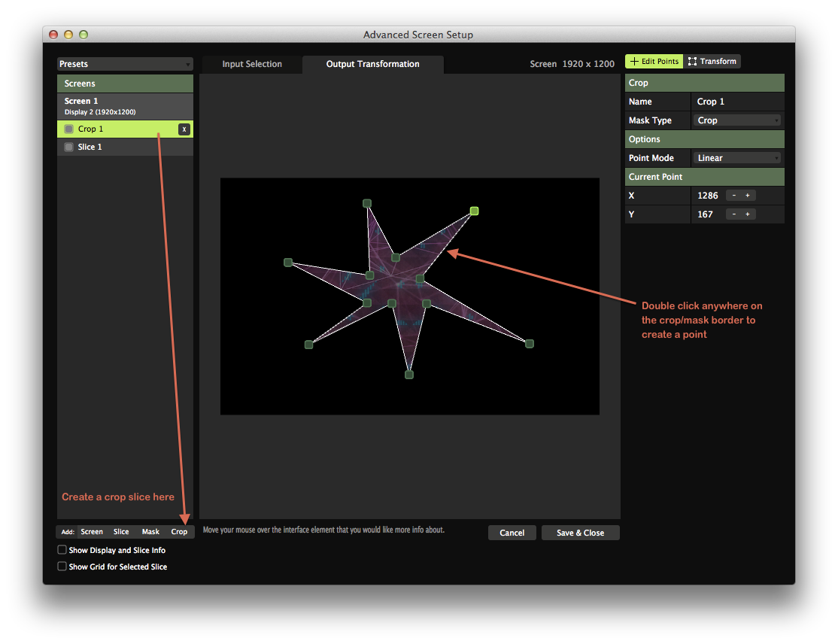Click the Save & Close button
This screenshot has width=838, height=644.
click(x=580, y=533)
